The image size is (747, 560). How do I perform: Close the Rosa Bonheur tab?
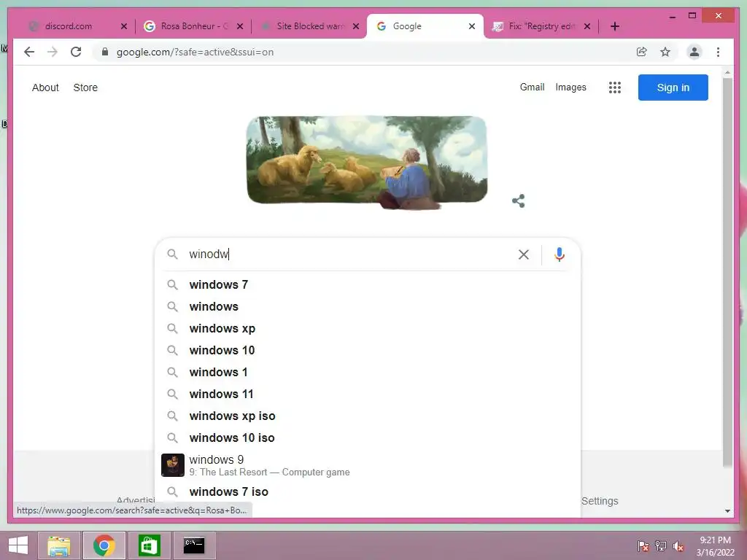pyautogui.click(x=240, y=26)
